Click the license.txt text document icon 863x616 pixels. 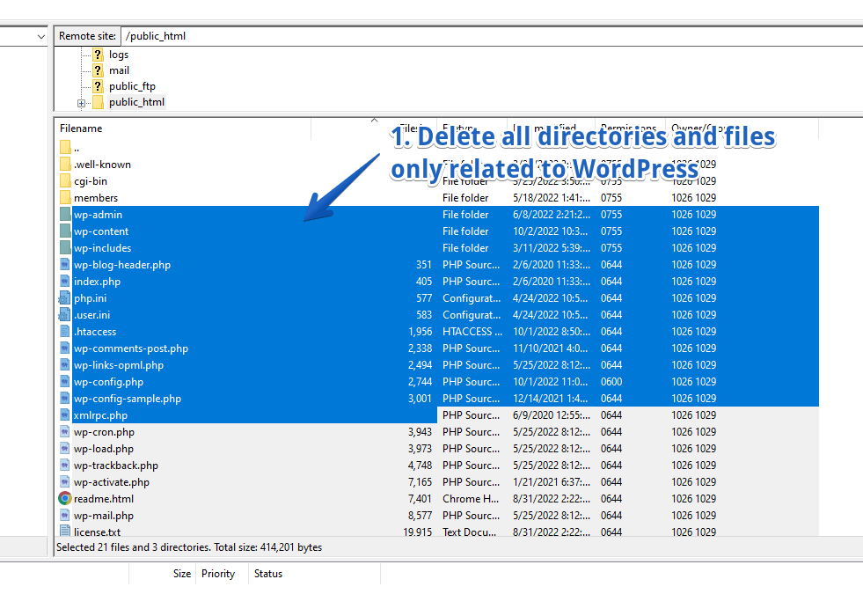coord(65,532)
